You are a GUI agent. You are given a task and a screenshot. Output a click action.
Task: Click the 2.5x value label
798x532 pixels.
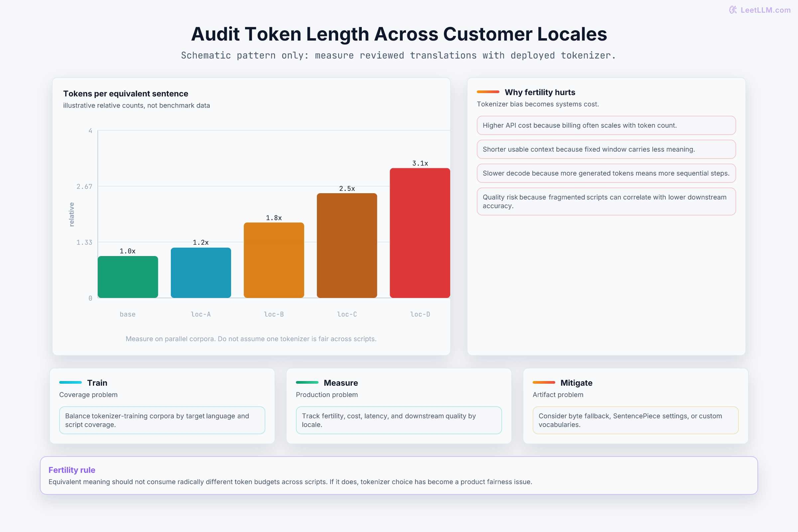347,189
